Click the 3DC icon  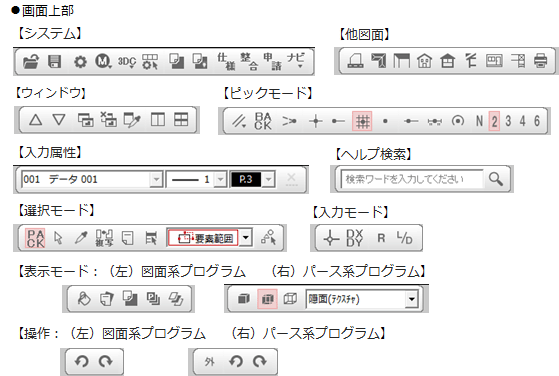pyautogui.click(x=127, y=62)
